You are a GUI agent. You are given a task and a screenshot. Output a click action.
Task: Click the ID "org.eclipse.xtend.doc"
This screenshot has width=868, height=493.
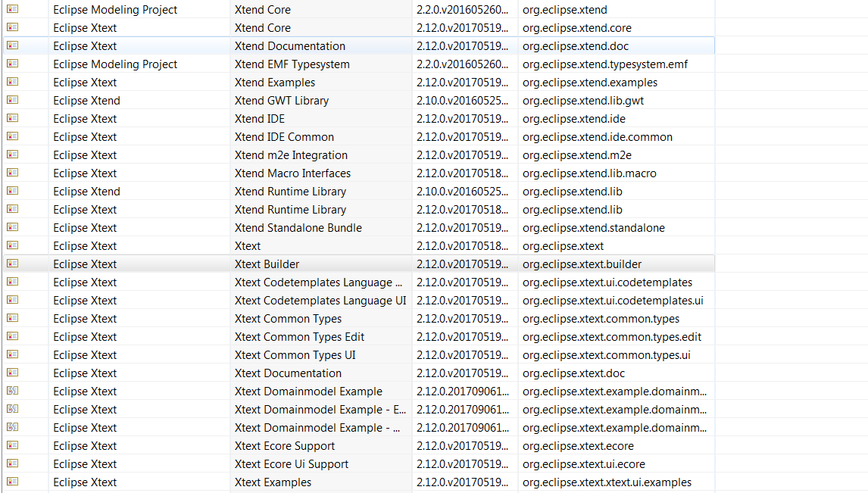point(575,46)
